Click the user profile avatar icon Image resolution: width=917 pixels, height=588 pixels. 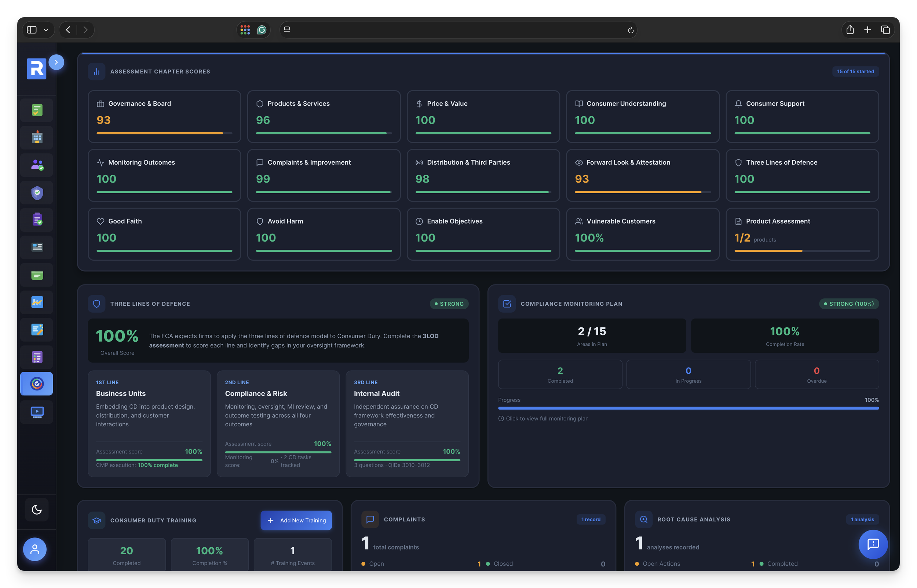coord(35,549)
